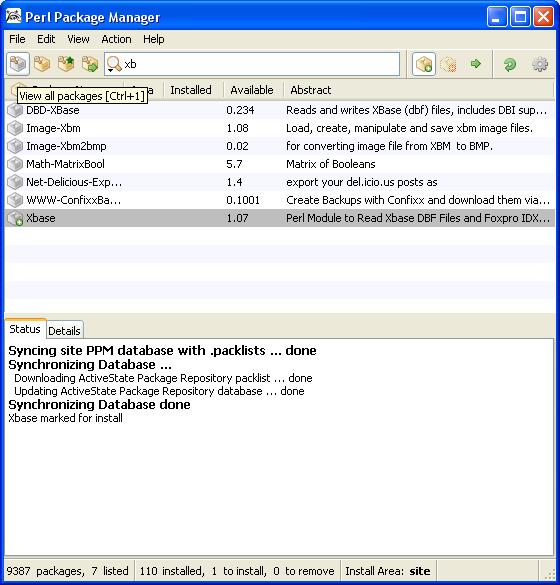The image size is (560, 585).
Task: Minimize the Perl Package Manager window
Action: [x=497, y=17]
